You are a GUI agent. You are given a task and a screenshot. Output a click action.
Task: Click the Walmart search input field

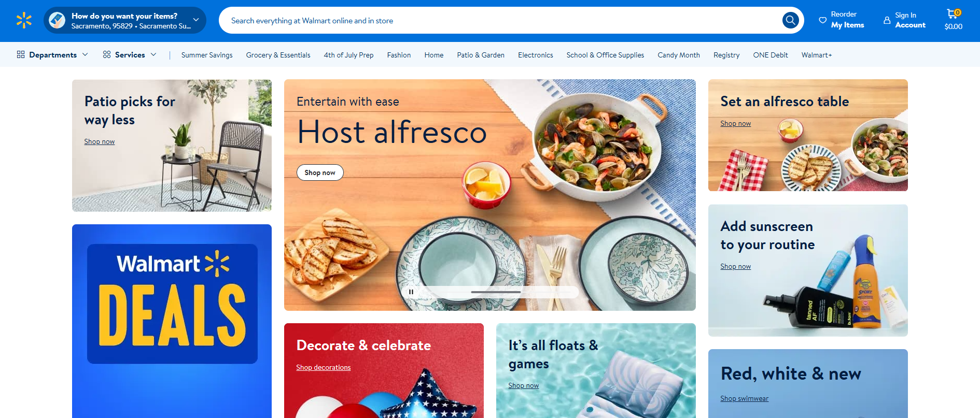coord(500,21)
